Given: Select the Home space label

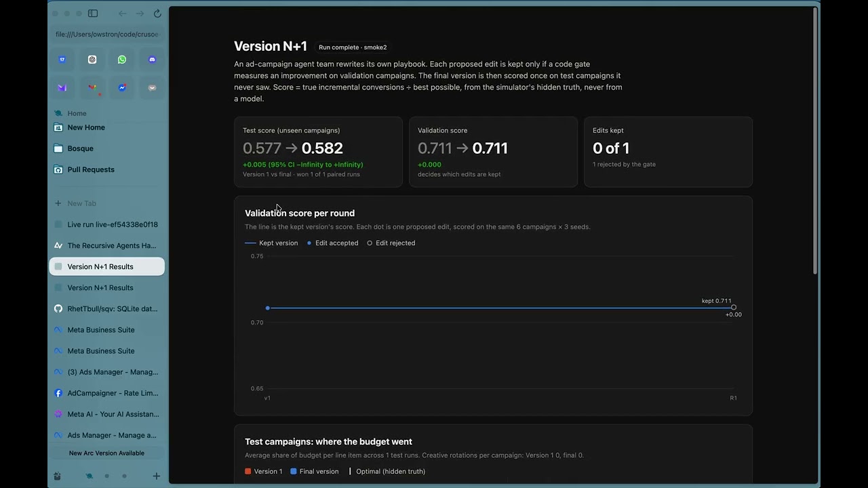Looking at the screenshot, I should tap(77, 113).
